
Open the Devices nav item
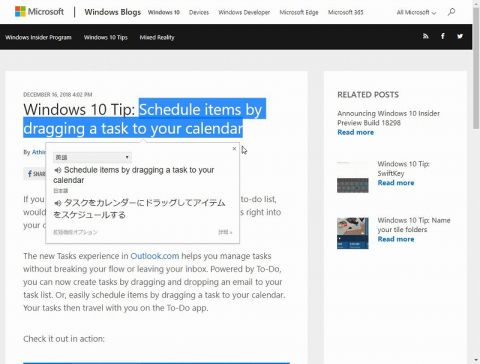199,12
